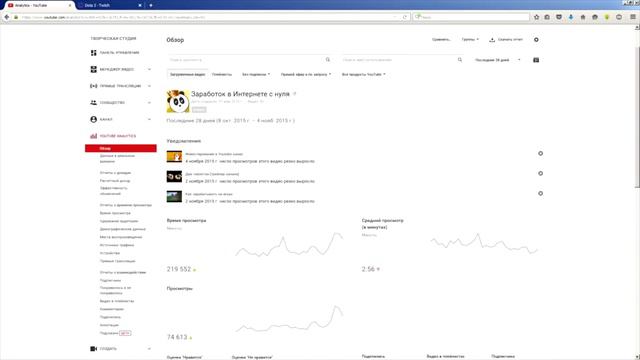Image resolution: width=640 pixels, height=360 pixels.
Task: Click the Pocket icon in browser toolbar
Action: (559, 17)
